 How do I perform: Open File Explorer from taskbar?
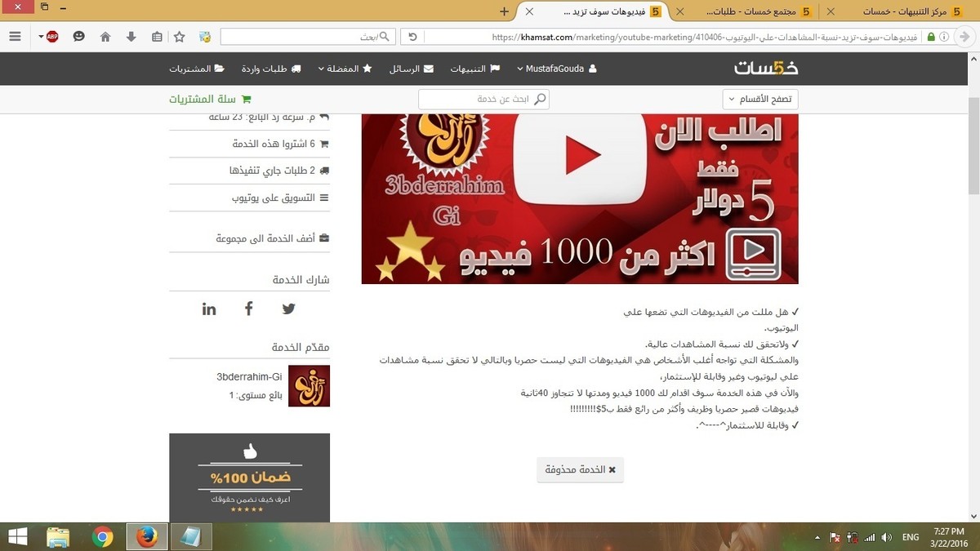[58, 537]
